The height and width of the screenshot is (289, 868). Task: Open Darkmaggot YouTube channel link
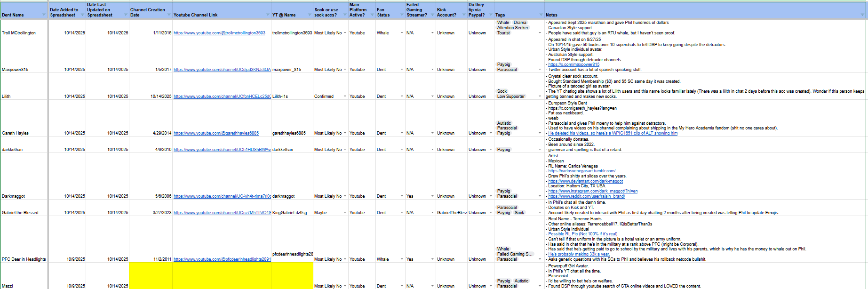222,196
